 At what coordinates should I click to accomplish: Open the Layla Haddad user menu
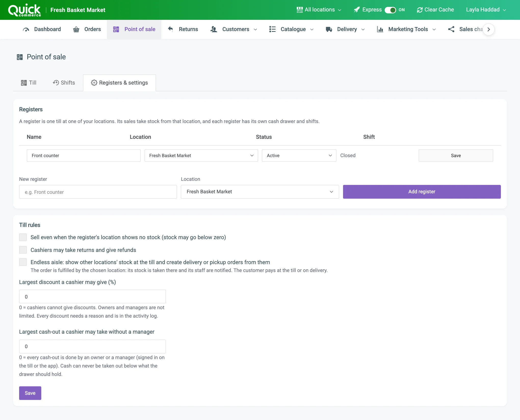coord(486,10)
